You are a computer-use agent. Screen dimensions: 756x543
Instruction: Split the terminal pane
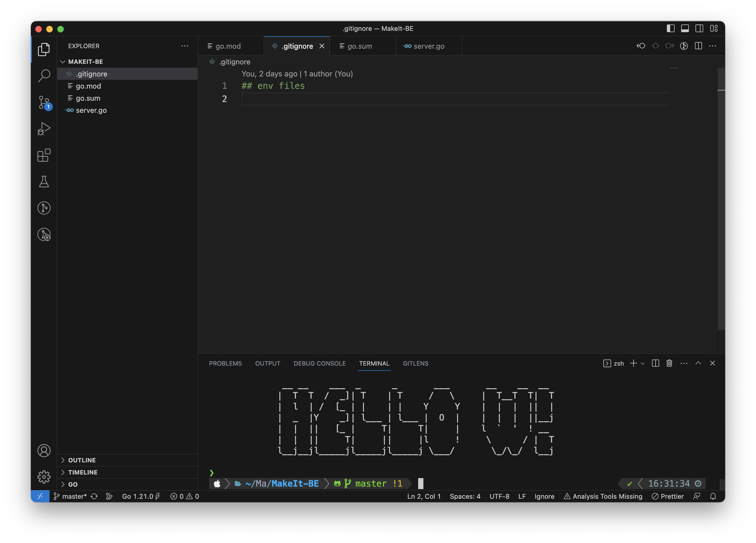655,363
